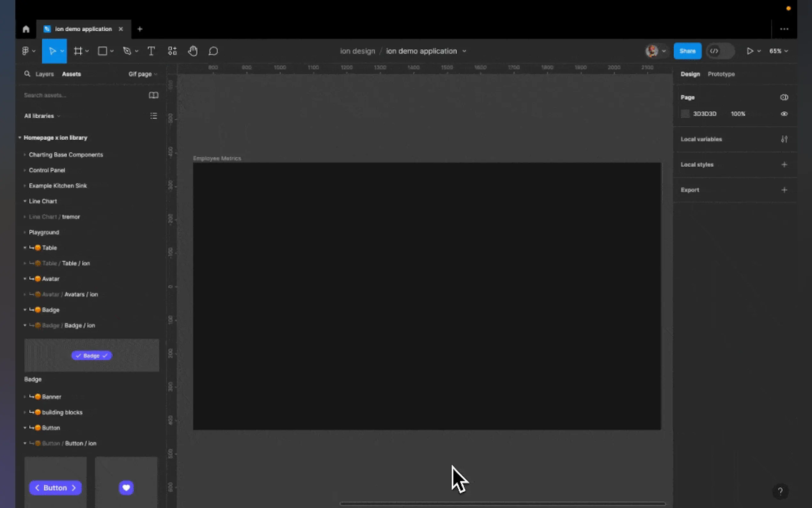Click the Figma main menu icon
812x508 pixels.
(26, 51)
